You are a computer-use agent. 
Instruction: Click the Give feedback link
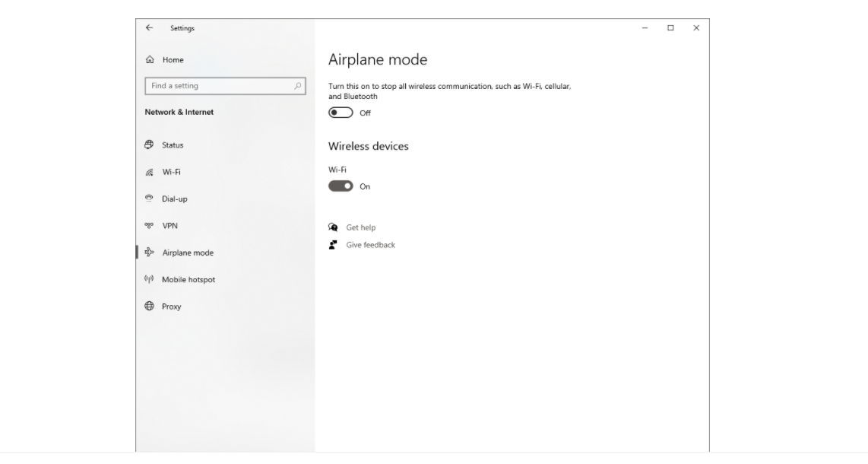[x=370, y=245]
